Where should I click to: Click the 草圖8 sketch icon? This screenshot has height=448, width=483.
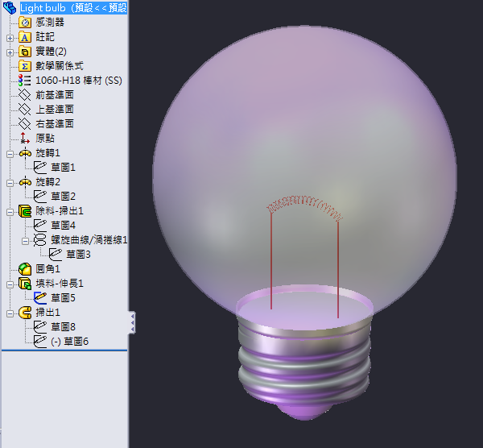point(40,327)
